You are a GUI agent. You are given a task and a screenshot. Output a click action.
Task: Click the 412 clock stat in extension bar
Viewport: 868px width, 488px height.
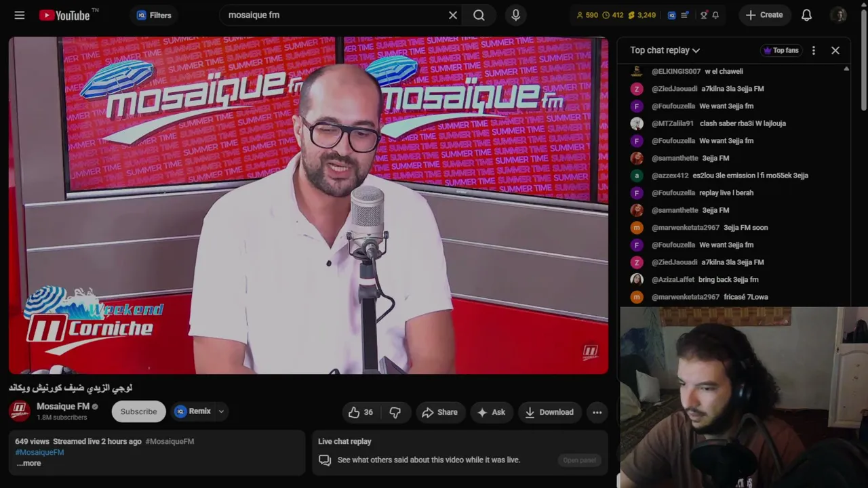tap(613, 15)
